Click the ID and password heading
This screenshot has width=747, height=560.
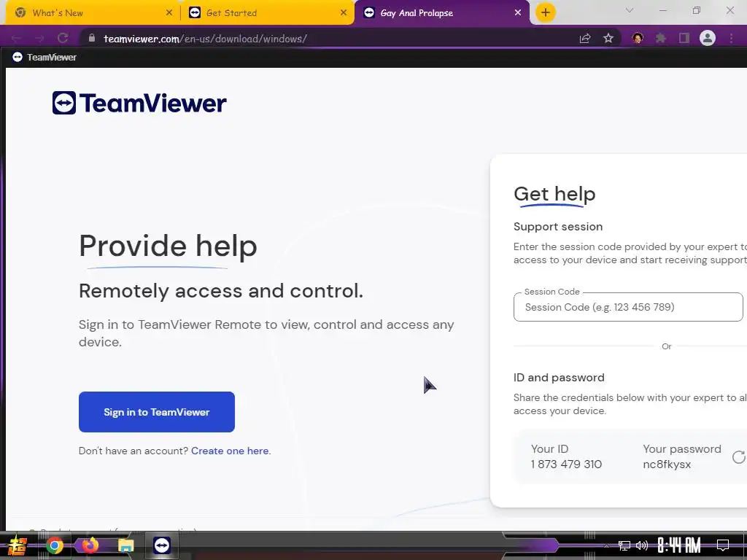point(559,378)
